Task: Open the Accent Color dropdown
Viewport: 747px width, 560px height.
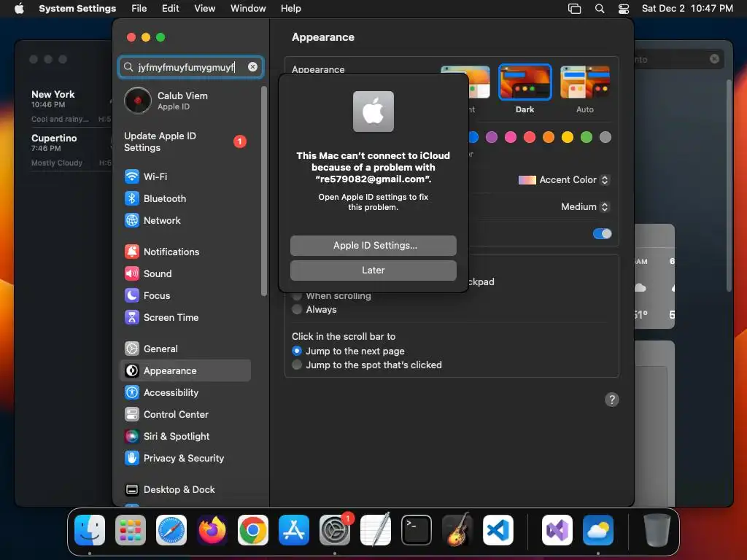Action: click(564, 180)
